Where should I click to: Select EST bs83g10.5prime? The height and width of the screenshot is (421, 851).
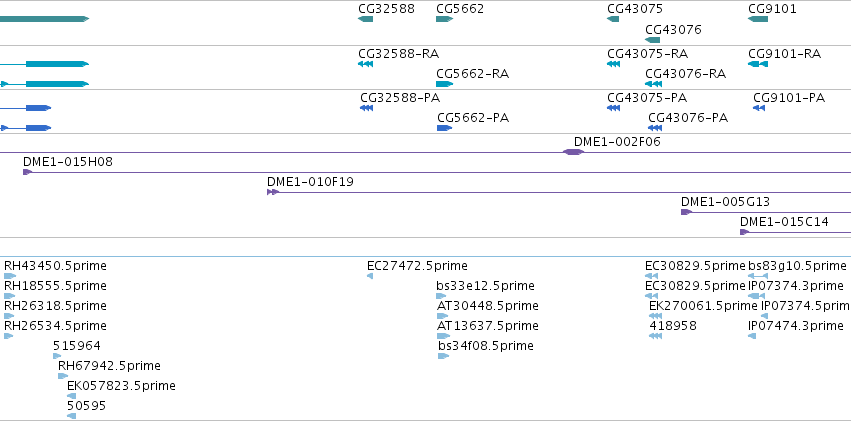797,266
